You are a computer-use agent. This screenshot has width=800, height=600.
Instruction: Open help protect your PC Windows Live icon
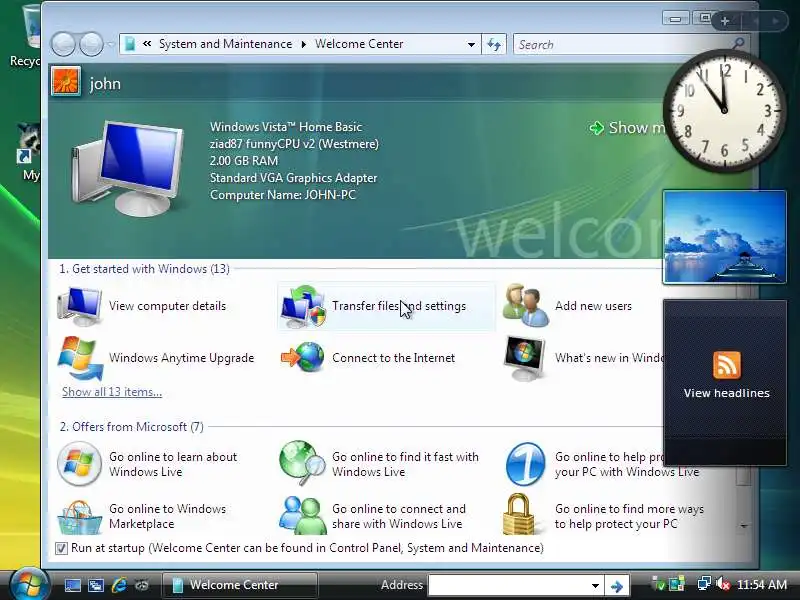click(x=526, y=464)
